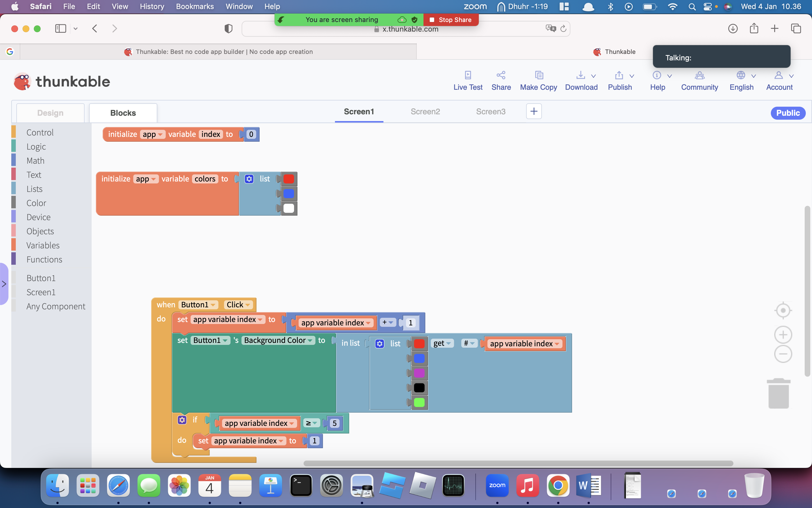The image size is (812, 508).
Task: Zoom out of the blocks workspace
Action: [x=783, y=354]
